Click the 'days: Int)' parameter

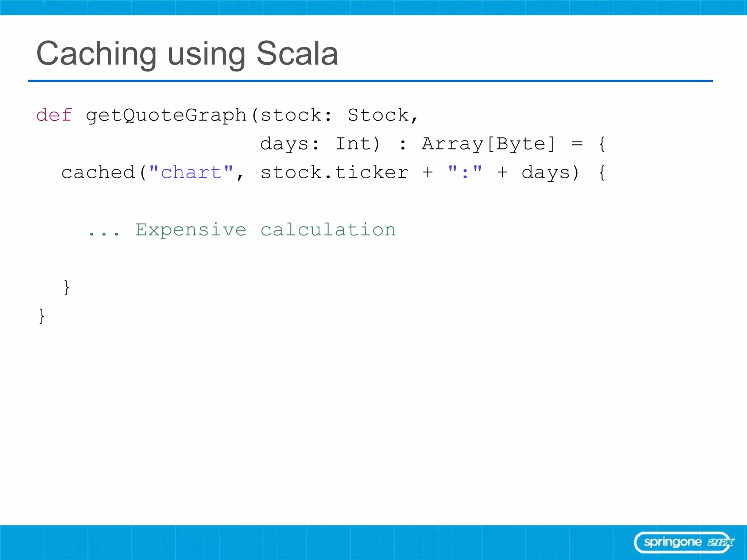(320, 144)
